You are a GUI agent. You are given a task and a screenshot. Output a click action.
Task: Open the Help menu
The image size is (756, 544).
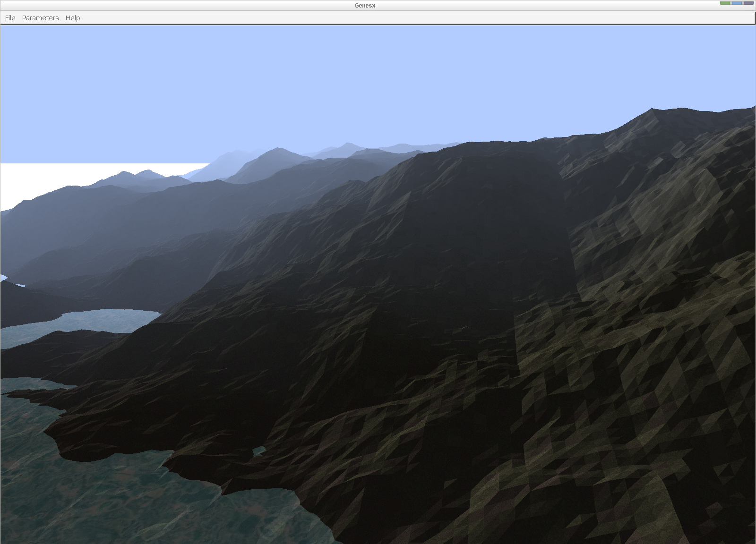tap(73, 18)
